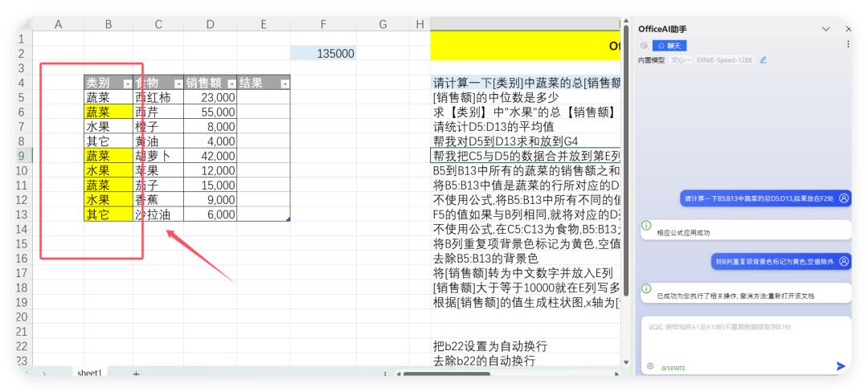This screenshot has height=392, width=868.
Task: Select column F header
Action: pyautogui.click(x=323, y=24)
